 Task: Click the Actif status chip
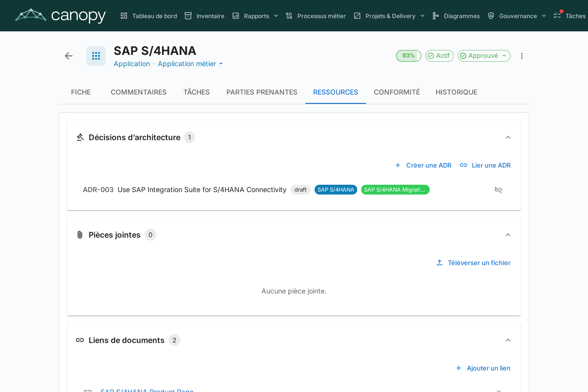point(439,56)
